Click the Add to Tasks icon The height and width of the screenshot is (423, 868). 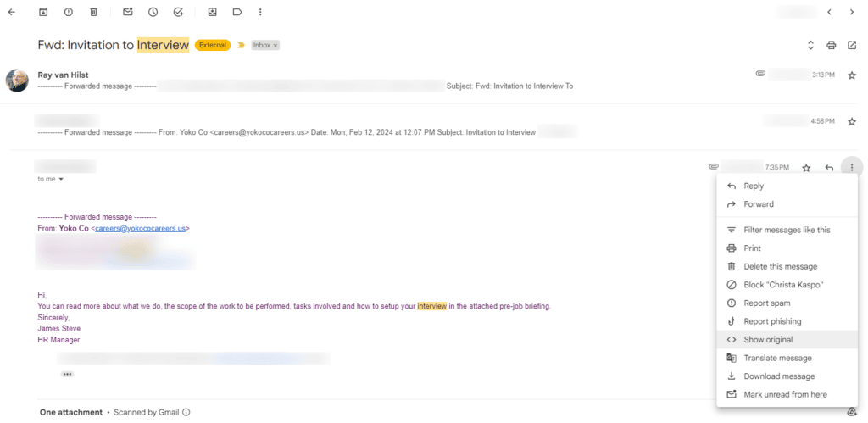click(178, 13)
